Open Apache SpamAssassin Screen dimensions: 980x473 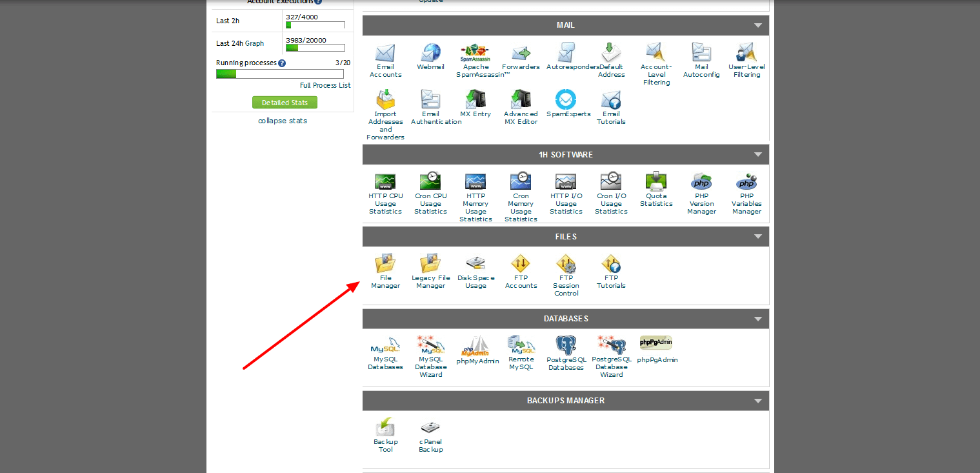[x=475, y=61]
